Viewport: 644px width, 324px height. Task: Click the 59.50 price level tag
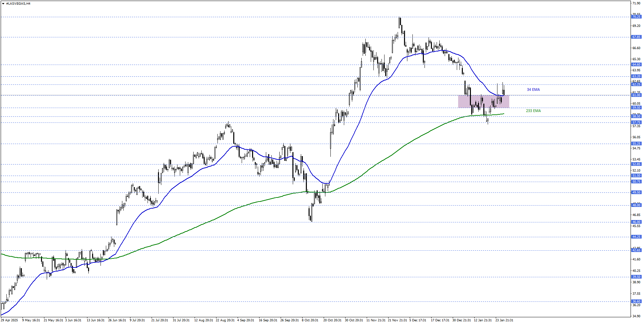tap(636, 108)
